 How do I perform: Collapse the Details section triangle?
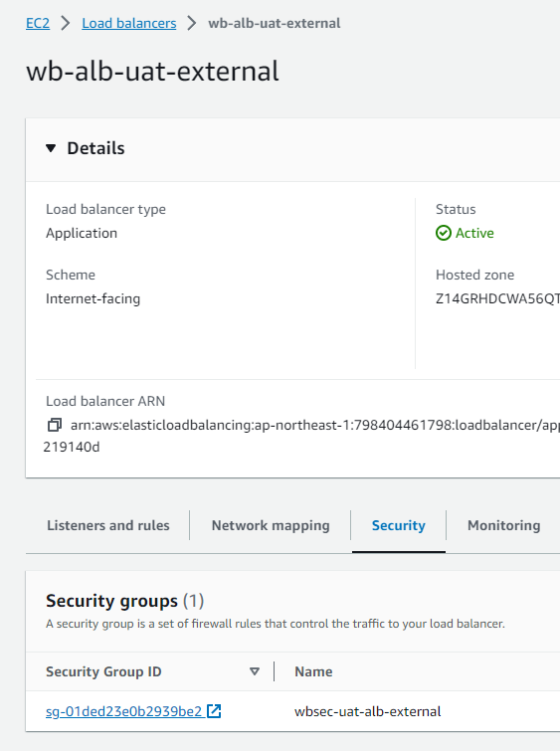click(51, 148)
